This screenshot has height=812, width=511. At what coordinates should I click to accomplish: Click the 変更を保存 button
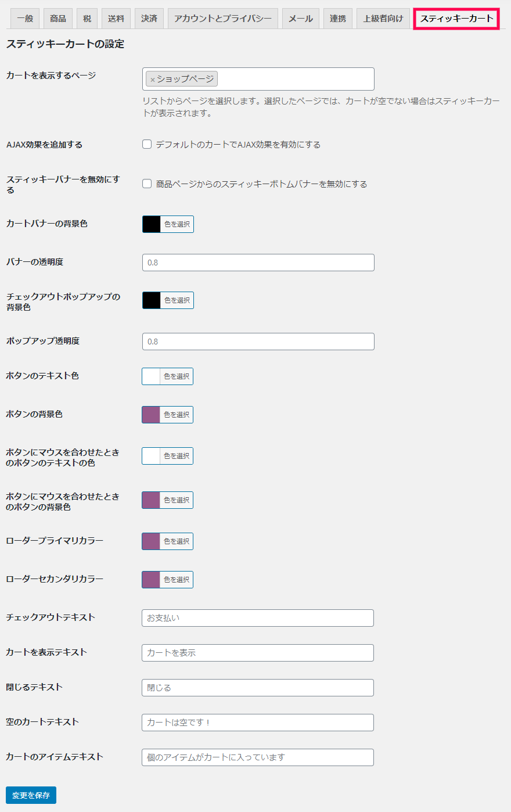click(31, 795)
